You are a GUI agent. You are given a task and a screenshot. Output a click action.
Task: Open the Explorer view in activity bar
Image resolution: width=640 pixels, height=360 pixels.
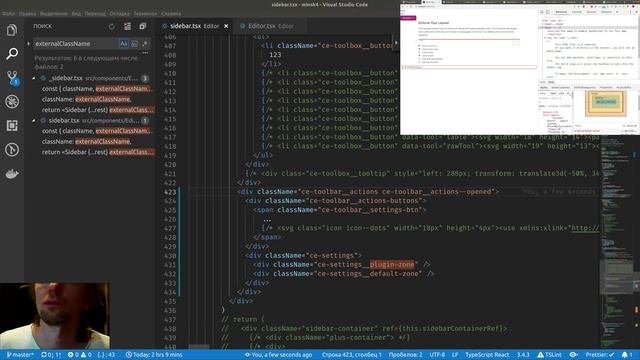[x=12, y=30]
